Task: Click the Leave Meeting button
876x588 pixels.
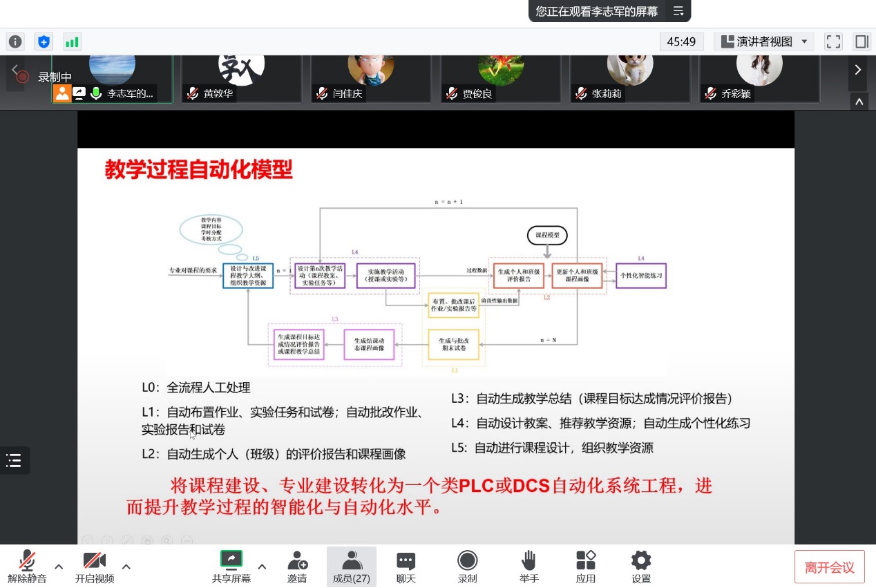Action: click(x=829, y=567)
